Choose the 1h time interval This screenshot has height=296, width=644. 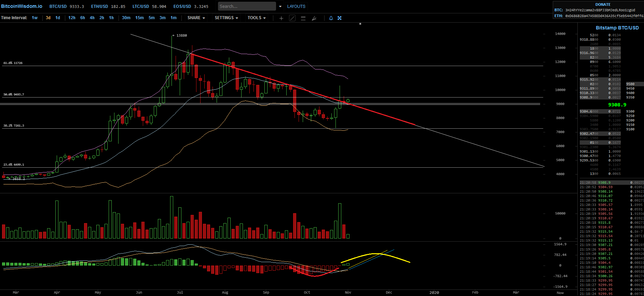(x=111, y=18)
